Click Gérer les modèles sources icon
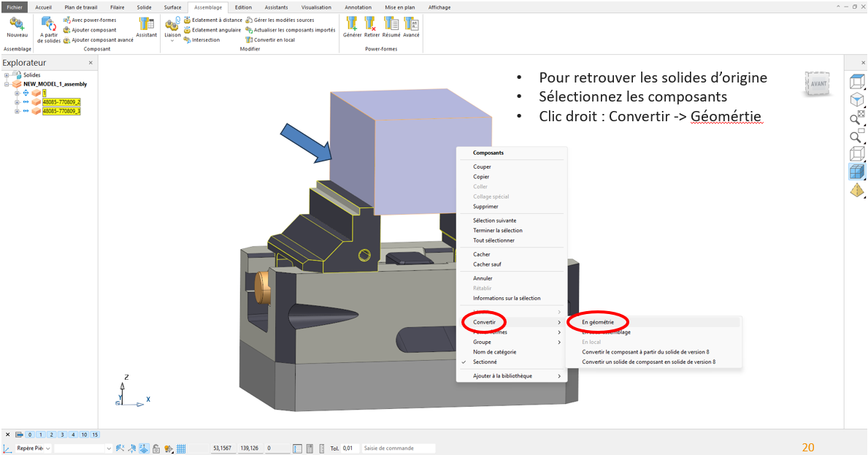The height and width of the screenshot is (455, 868). click(x=249, y=20)
